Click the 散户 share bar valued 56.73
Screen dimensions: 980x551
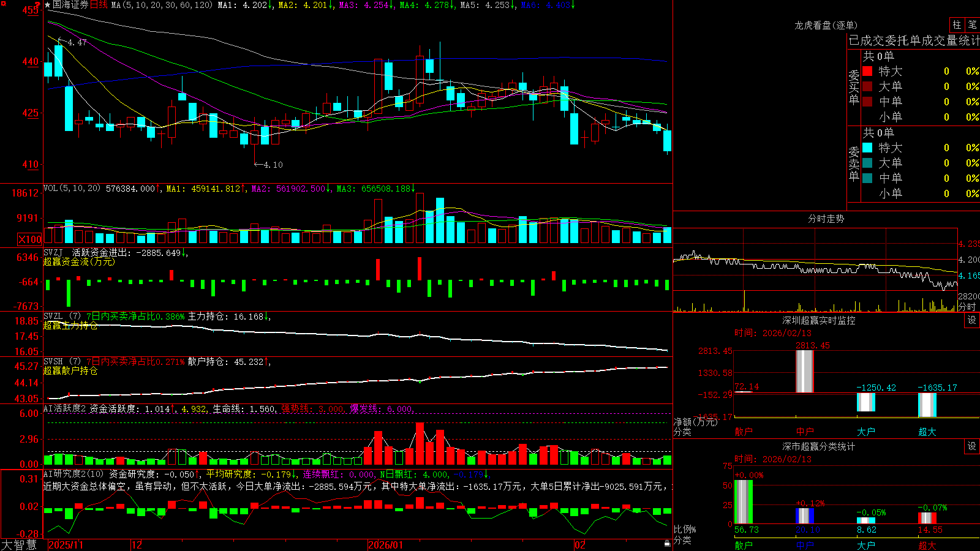click(x=743, y=502)
